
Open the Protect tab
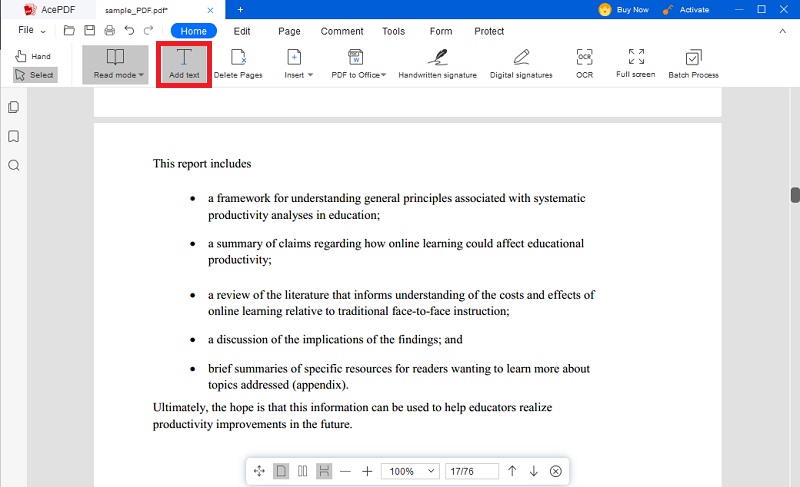click(x=489, y=31)
